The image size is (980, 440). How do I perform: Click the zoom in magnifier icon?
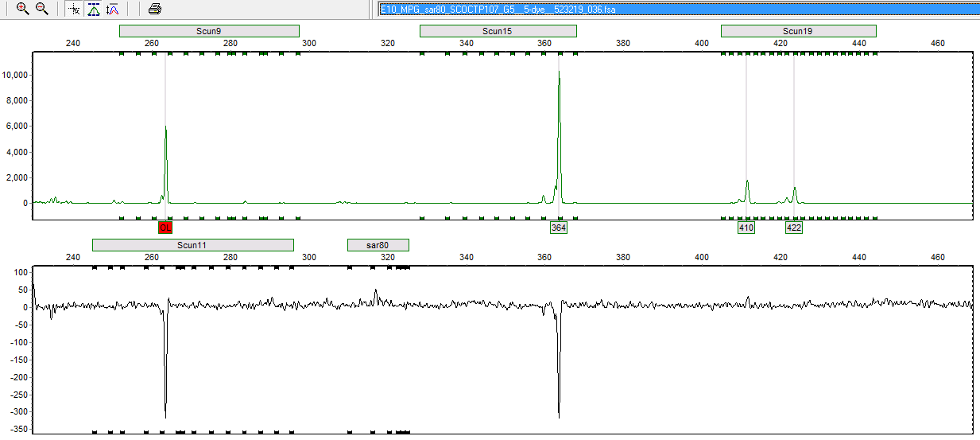point(22,9)
